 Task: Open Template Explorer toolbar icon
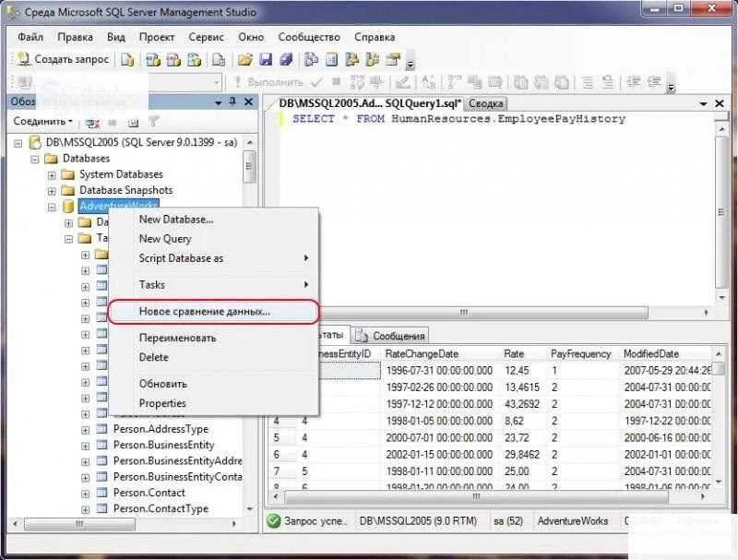click(x=373, y=59)
